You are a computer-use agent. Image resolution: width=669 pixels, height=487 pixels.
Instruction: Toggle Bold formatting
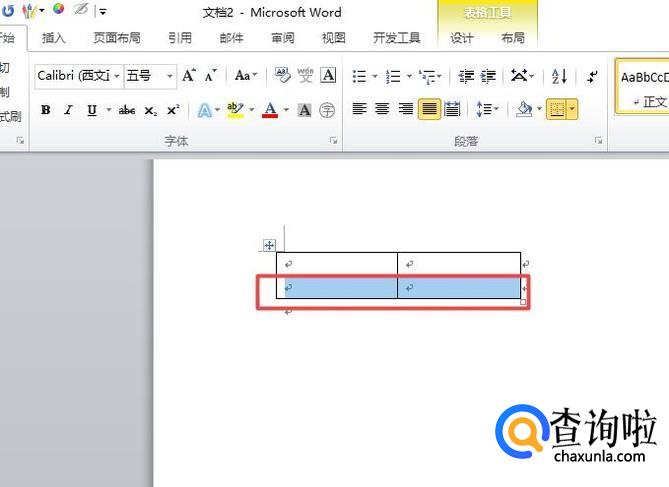tap(46, 110)
